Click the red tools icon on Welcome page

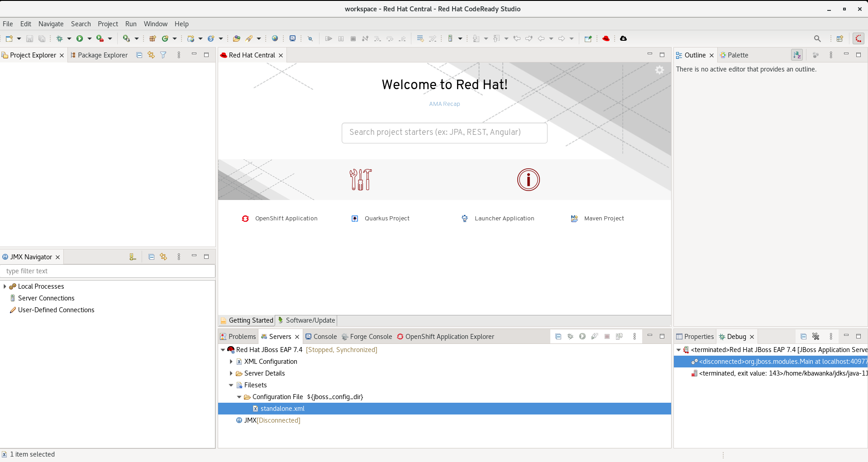tap(360, 180)
